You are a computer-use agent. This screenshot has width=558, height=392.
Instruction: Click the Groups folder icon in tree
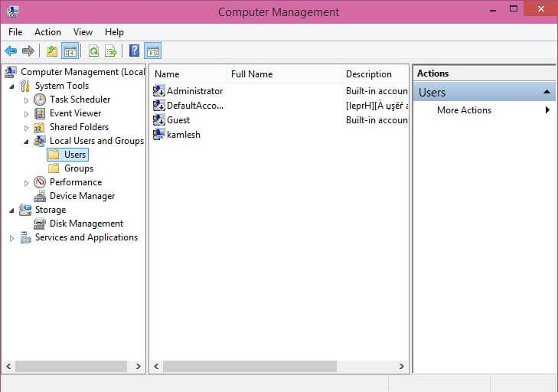(54, 168)
